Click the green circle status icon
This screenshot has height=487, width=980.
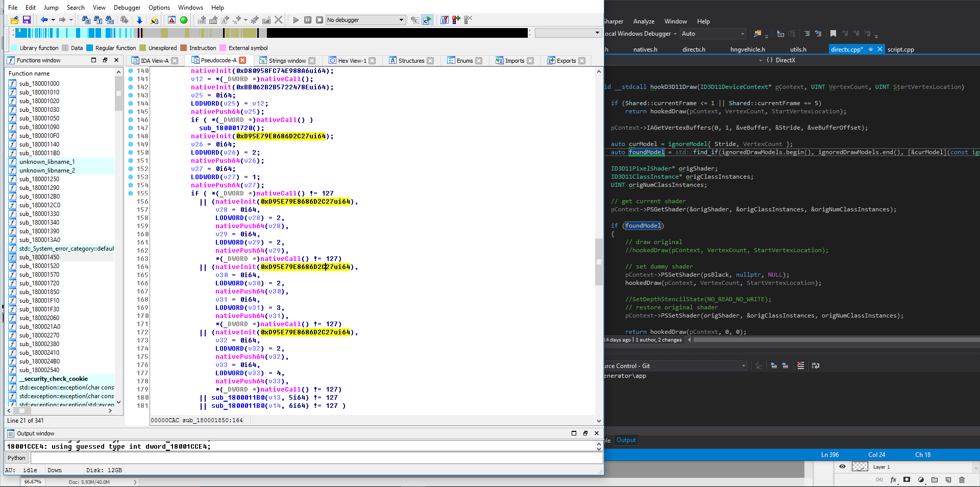tap(184, 20)
